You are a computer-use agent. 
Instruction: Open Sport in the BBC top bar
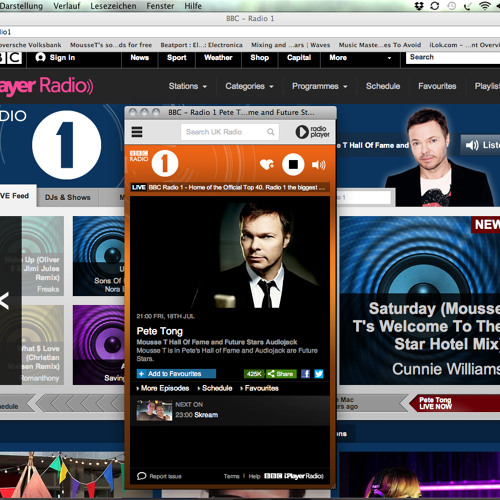[177, 58]
